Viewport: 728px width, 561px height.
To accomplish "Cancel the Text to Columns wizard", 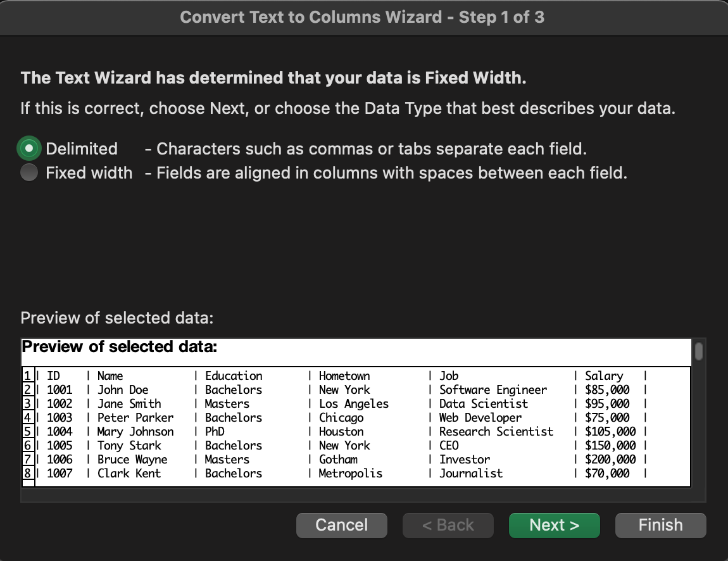I will point(341,525).
